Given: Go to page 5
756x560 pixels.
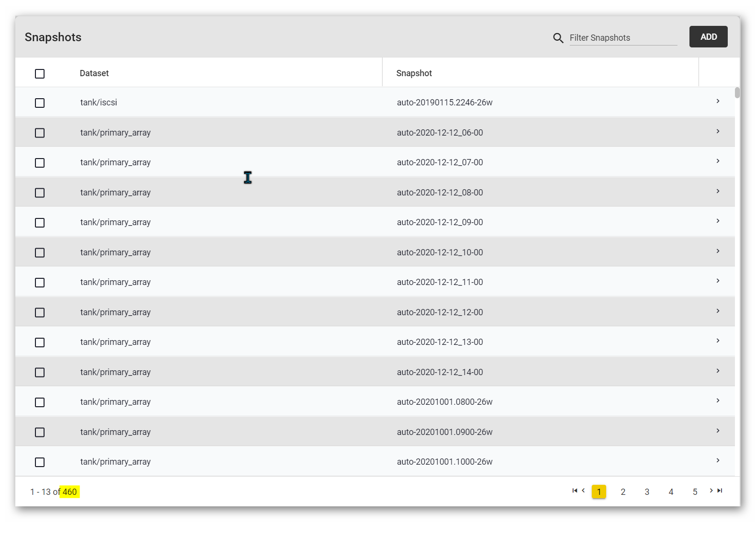Looking at the screenshot, I should tap(695, 492).
